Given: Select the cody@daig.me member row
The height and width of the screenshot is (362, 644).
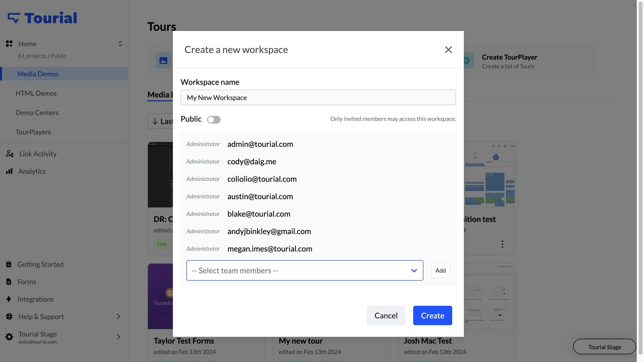Looking at the screenshot, I should click(318, 161).
